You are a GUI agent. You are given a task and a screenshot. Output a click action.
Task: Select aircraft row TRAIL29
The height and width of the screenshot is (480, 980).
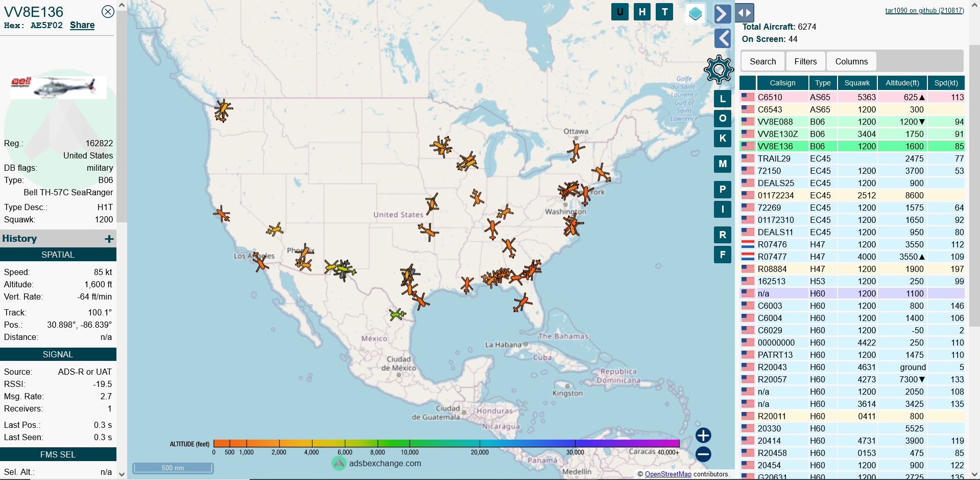click(x=852, y=158)
